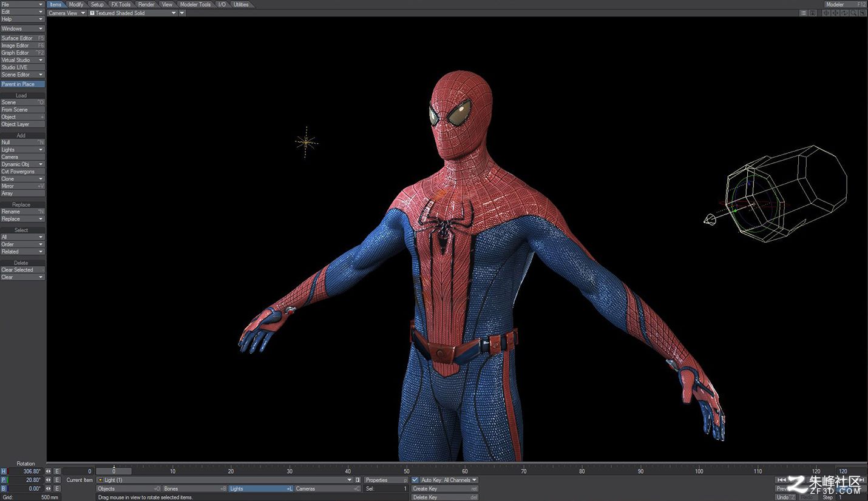The width and height of the screenshot is (868, 501).
Task: Open the Edit dropdown menu
Action: click(22, 12)
